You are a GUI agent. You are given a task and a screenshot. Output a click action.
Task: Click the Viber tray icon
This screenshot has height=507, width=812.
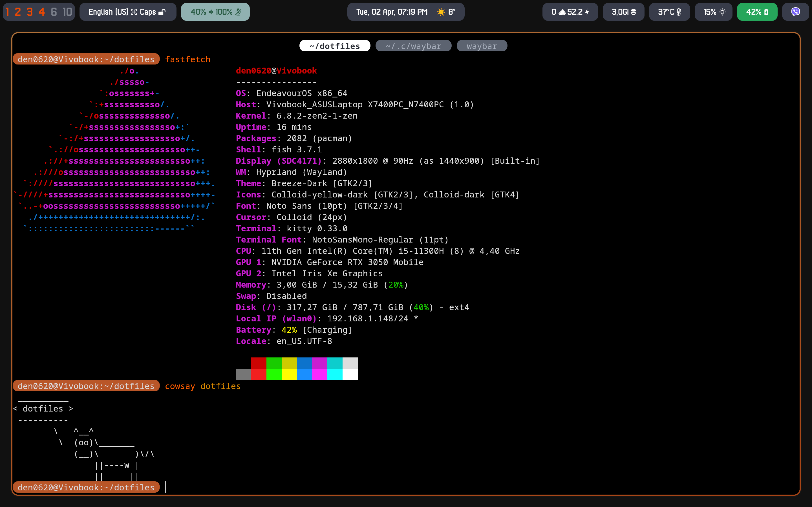795,12
